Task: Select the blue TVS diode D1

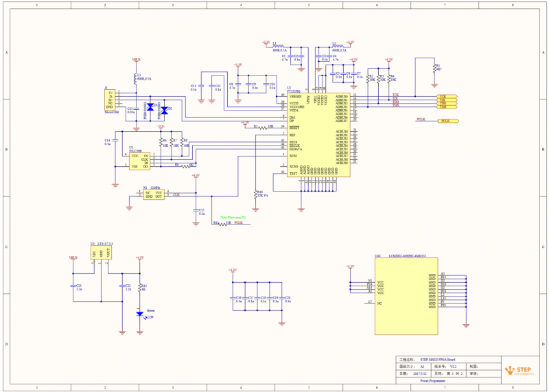Action: click(x=150, y=107)
